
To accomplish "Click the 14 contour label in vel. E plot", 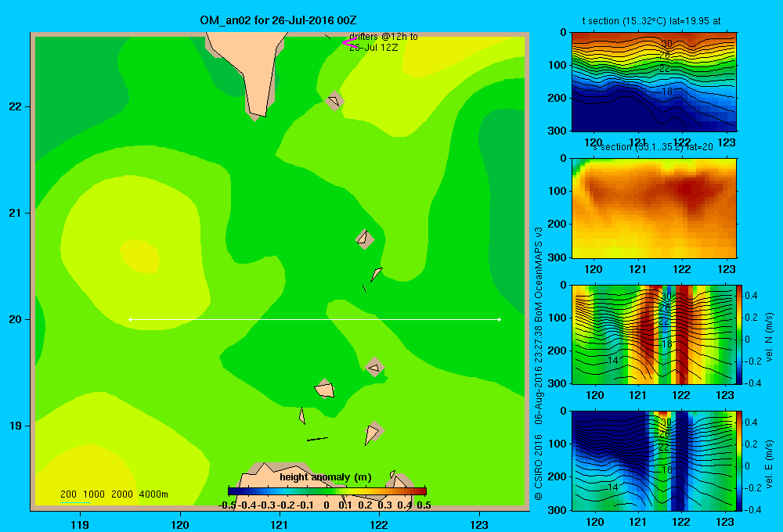I will (x=613, y=487).
